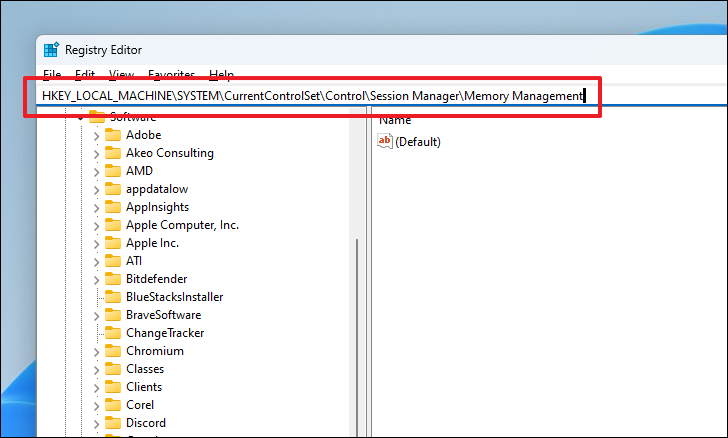This screenshot has width=728, height=438.
Task: Expand the Adobe key
Action: (x=96, y=136)
